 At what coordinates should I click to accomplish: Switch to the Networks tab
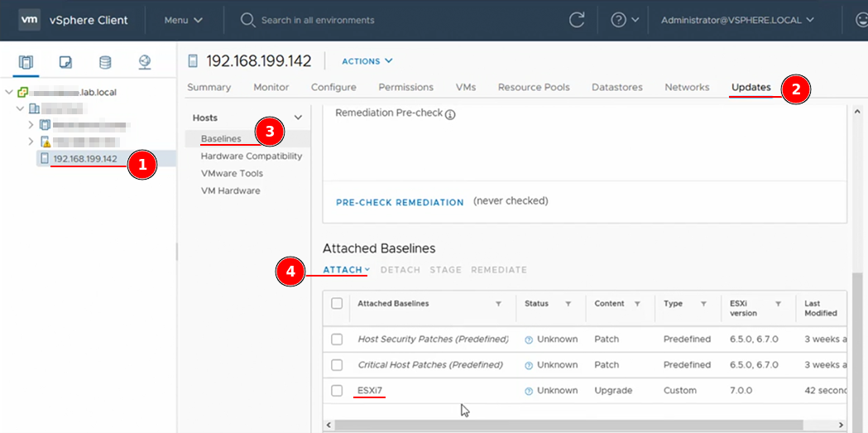pos(687,87)
